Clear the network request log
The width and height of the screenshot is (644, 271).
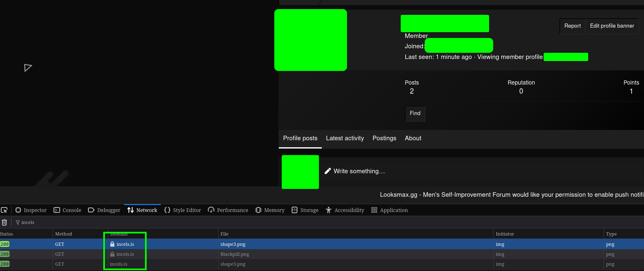coord(5,222)
